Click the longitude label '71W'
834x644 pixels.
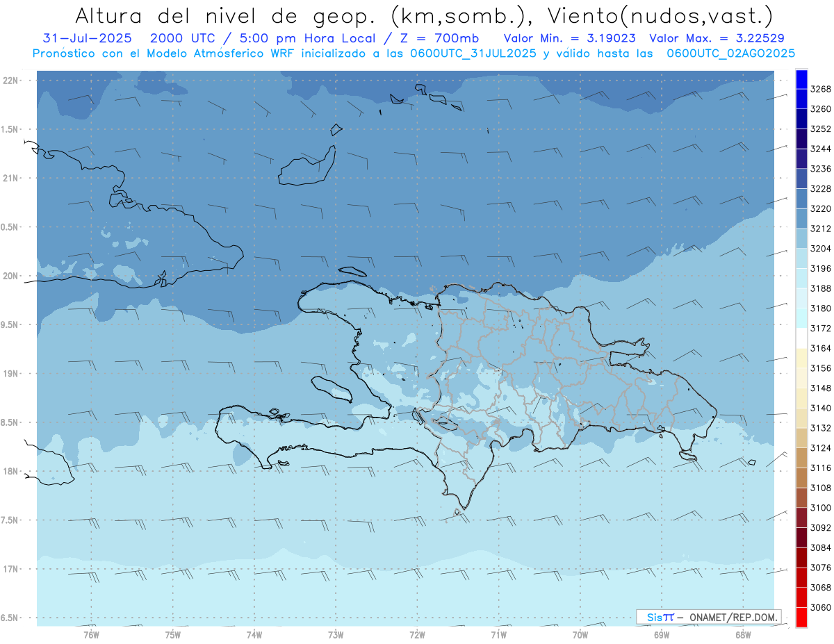498,635
